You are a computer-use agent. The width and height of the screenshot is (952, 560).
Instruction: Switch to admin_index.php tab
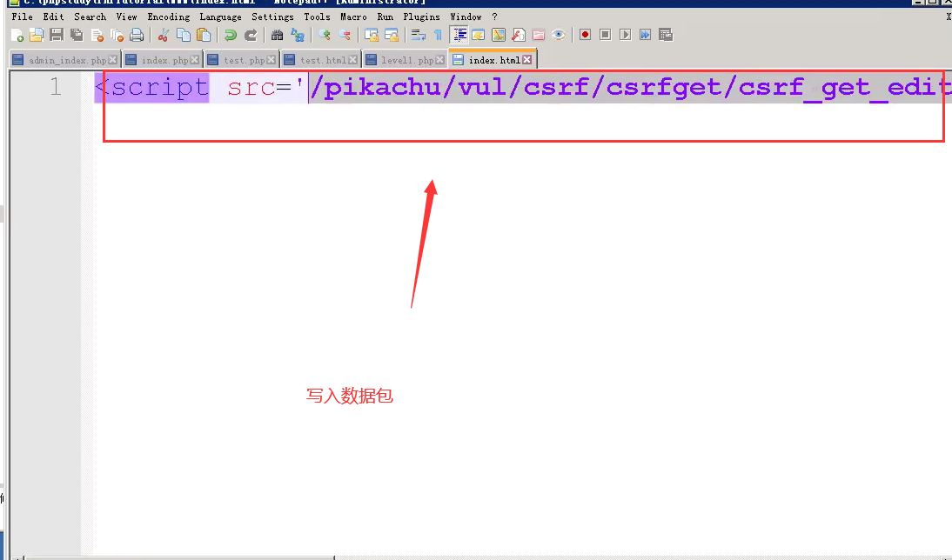click(65, 60)
